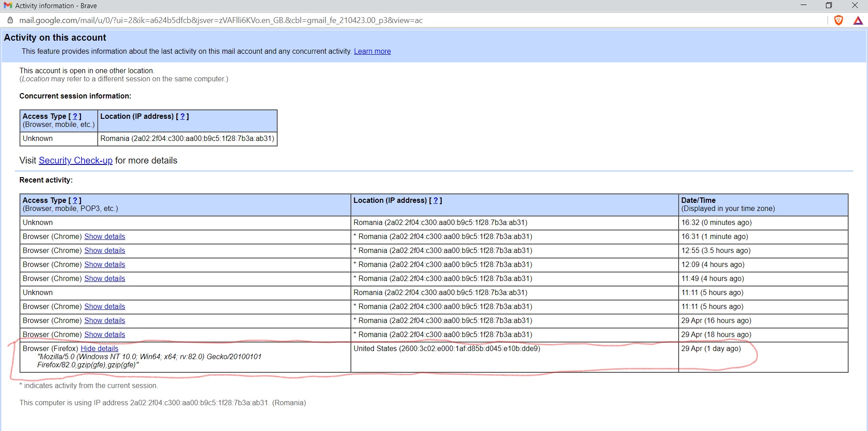Viewport: 868px width, 431px height.
Task: Hide details of the Firefox session
Action: pyautogui.click(x=99, y=349)
